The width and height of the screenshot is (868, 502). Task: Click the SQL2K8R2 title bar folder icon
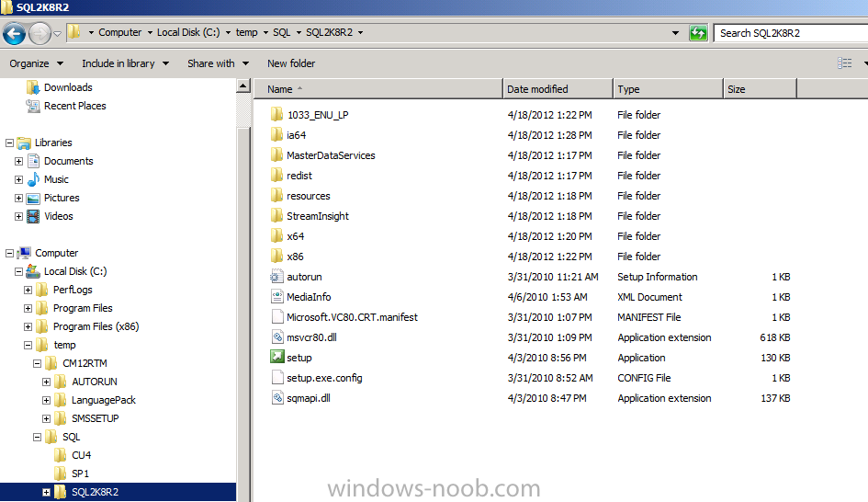click(x=6, y=7)
